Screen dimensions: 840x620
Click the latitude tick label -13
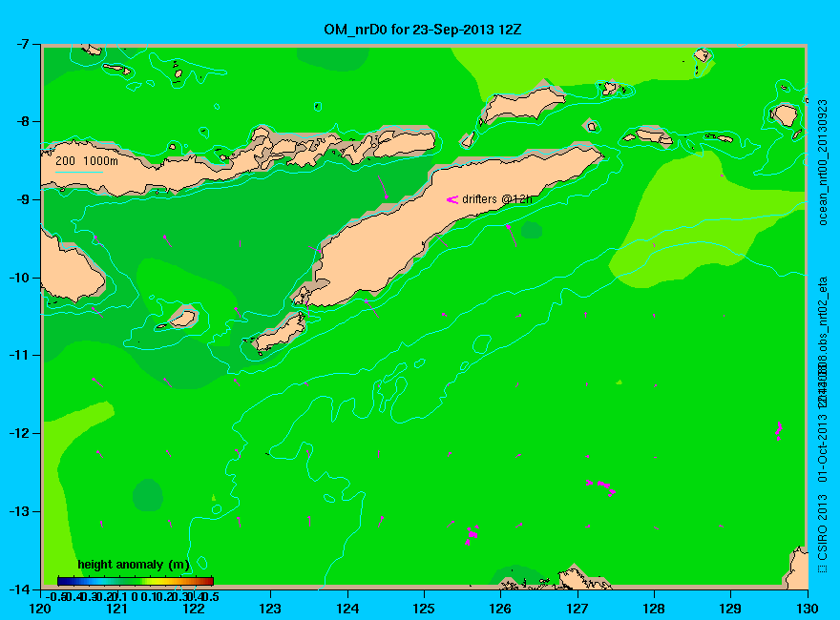pyautogui.click(x=19, y=511)
